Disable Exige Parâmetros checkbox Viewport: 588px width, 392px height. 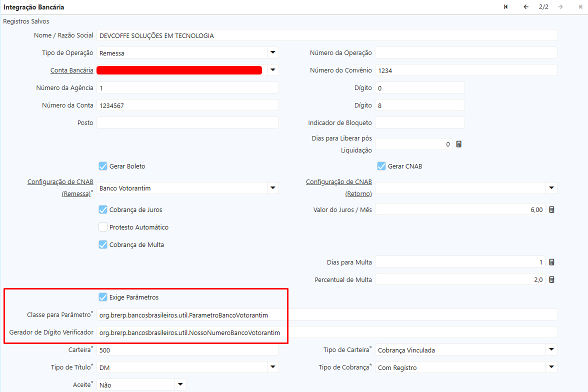[x=103, y=297]
